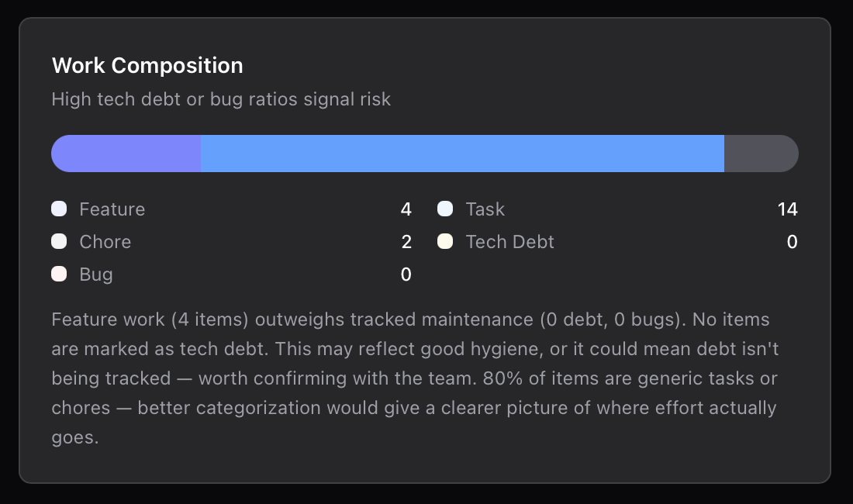This screenshot has height=504, width=853.
Task: Select the Task legend label
Action: (x=485, y=209)
